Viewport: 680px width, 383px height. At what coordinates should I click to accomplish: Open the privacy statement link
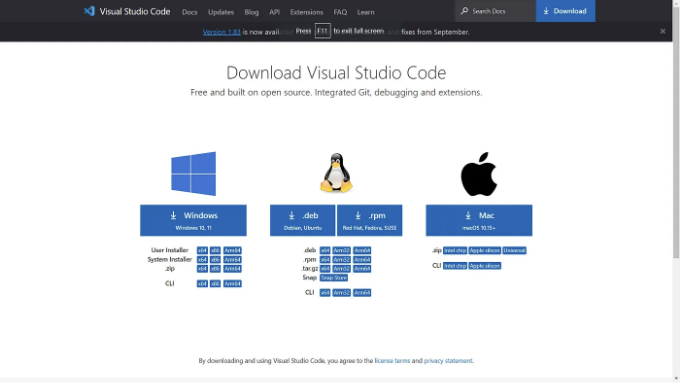pos(448,360)
